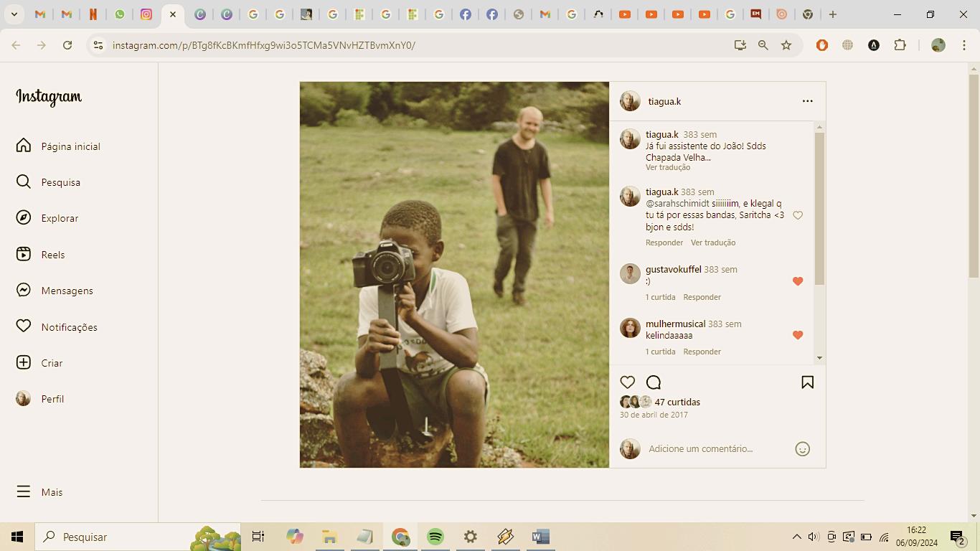Reload the page with refresh button
This screenshot has width=980, height=551.
coord(67,45)
